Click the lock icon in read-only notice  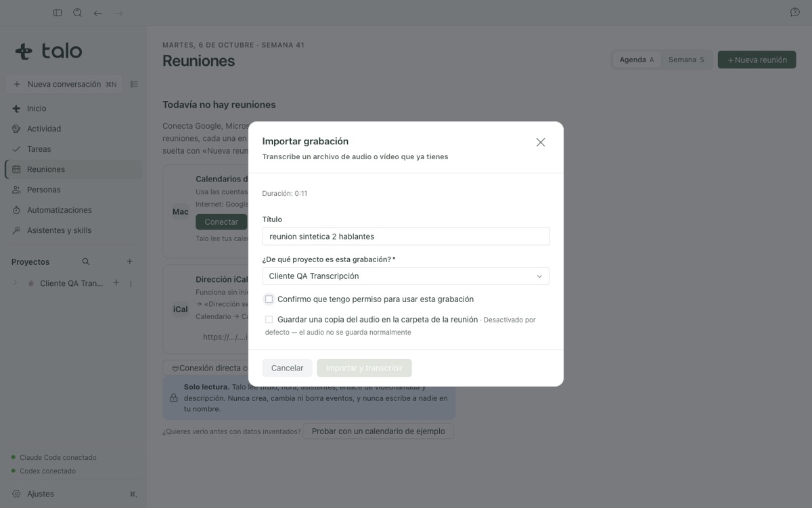point(174,398)
